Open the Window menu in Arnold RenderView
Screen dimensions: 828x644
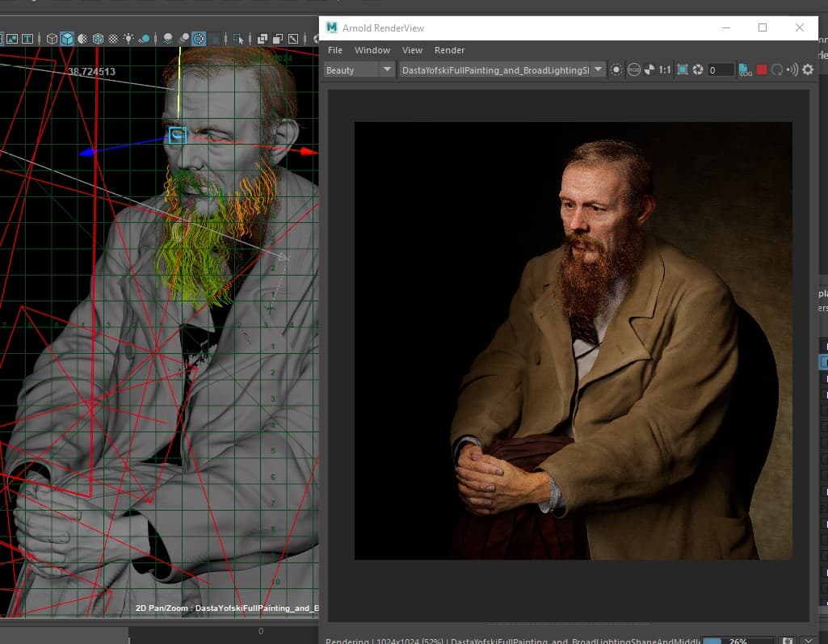[372, 50]
